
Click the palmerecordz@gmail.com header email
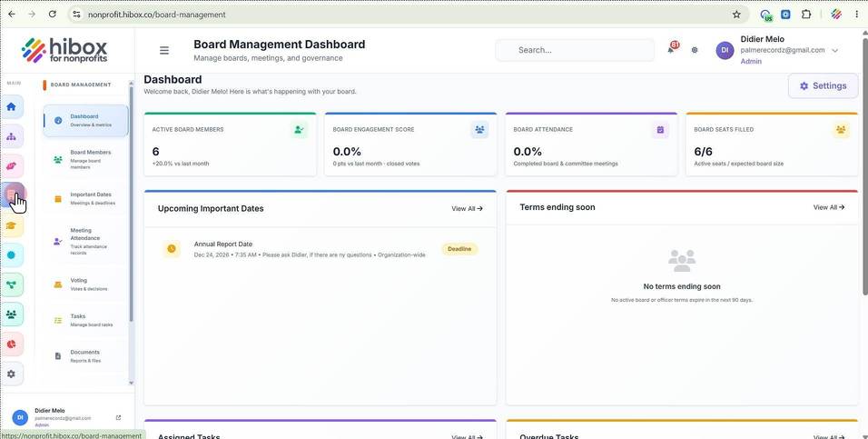(782, 50)
